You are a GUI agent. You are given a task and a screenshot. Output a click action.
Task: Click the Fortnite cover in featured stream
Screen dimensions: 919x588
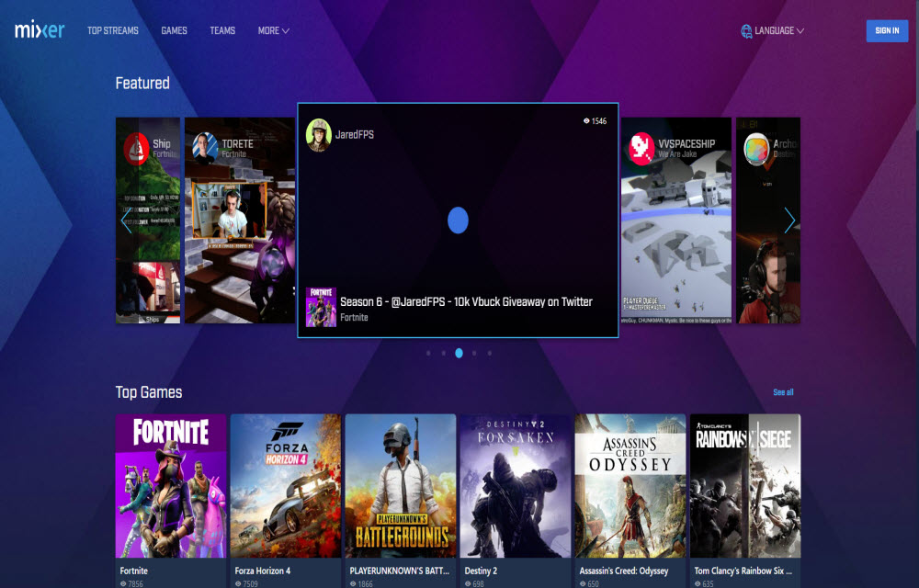[x=321, y=307]
